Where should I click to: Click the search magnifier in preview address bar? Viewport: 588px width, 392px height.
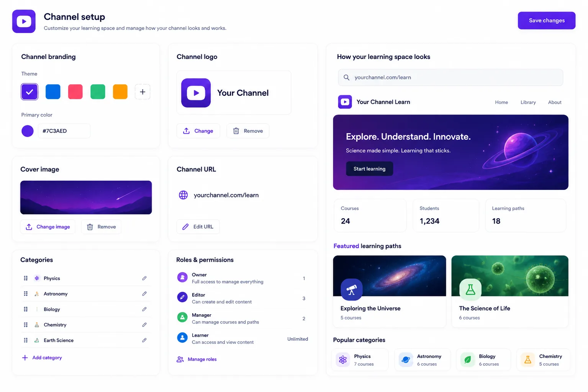[x=346, y=77]
